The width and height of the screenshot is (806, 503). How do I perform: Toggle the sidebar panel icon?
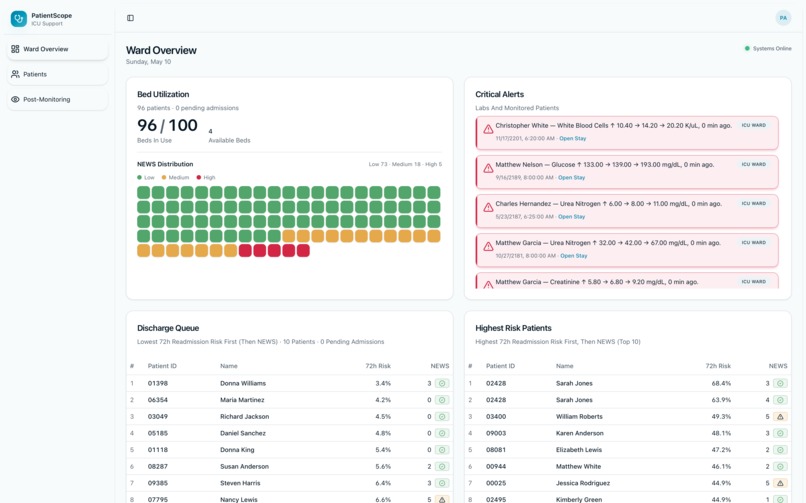131,18
